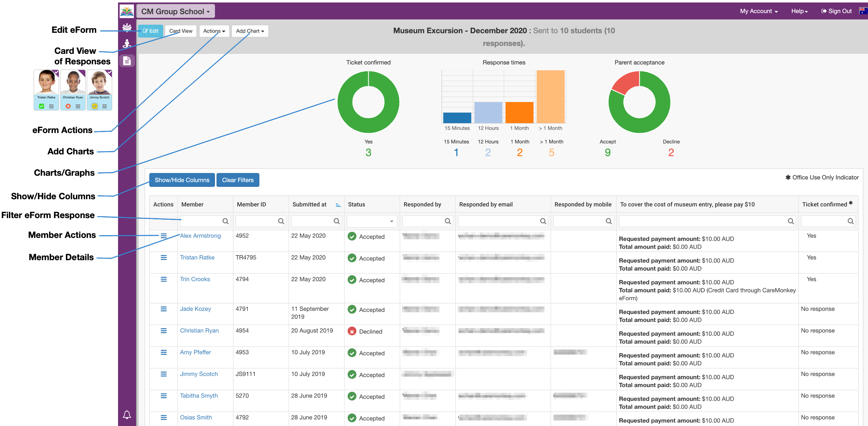868x426 pixels.
Task: Open Alex Armstrong's member actions menu icon
Action: pos(163,236)
